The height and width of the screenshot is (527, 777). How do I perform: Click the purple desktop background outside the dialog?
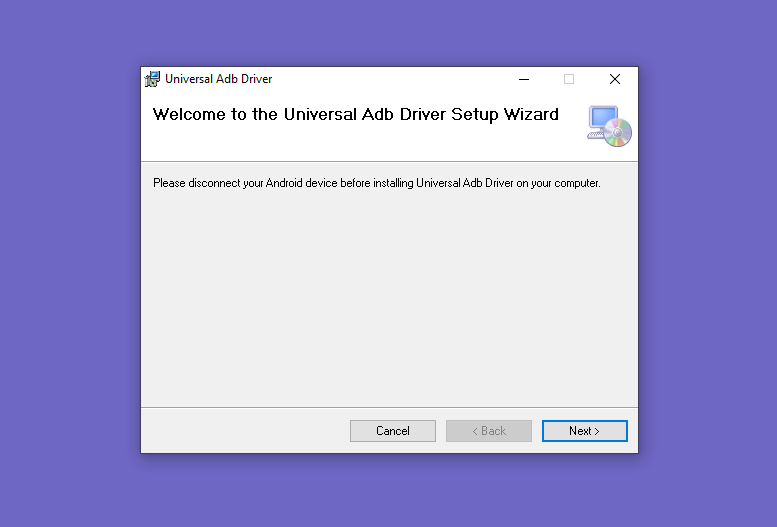(x=69, y=263)
